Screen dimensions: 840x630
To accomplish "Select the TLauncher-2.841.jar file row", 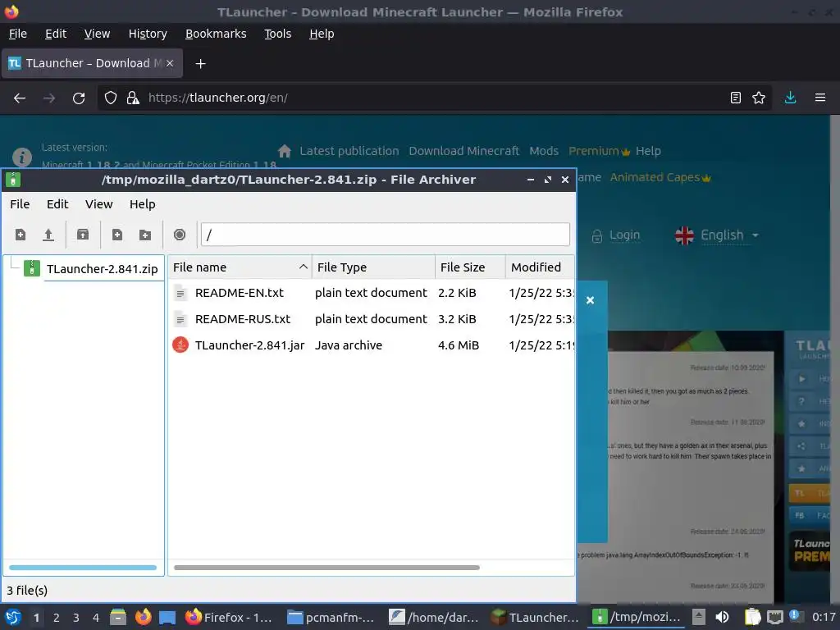I will tap(372, 345).
